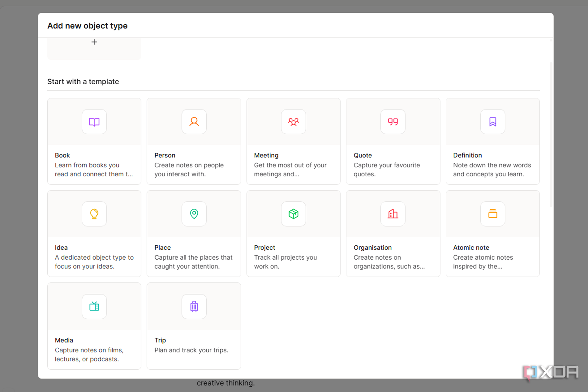Click 'Capture your favourite quotes.' description
The height and width of the screenshot is (392, 588).
(x=387, y=170)
